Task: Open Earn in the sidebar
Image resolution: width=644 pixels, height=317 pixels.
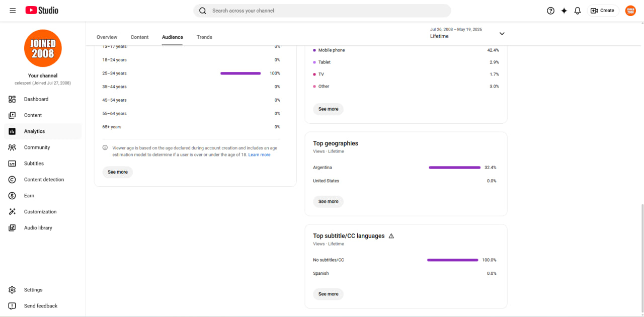Action: [x=43, y=196]
